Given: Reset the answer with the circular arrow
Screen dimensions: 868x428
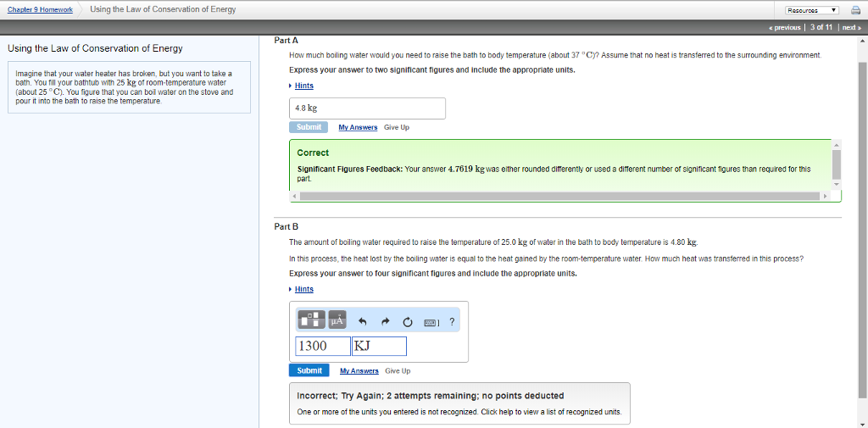Looking at the screenshot, I should (407, 321).
